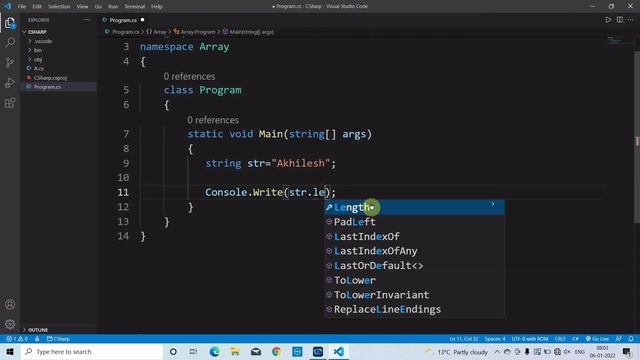
Task: Open the Source Control view icon
Action: [10, 62]
